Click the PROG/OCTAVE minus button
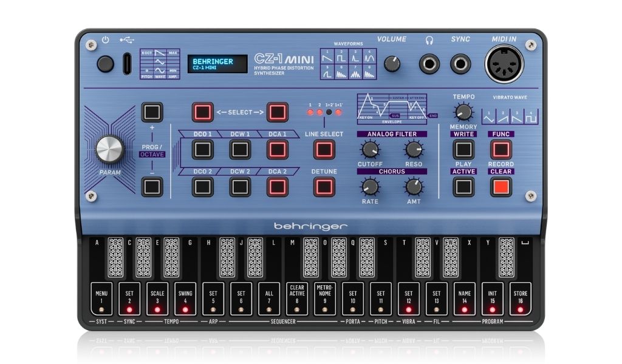The image size is (622, 364). (x=152, y=187)
